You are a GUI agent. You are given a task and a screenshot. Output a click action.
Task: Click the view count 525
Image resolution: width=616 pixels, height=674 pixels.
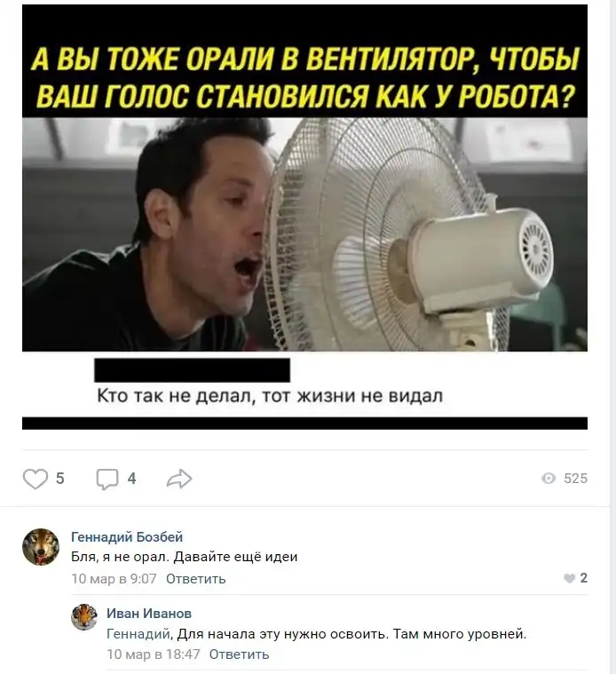pyautogui.click(x=576, y=479)
